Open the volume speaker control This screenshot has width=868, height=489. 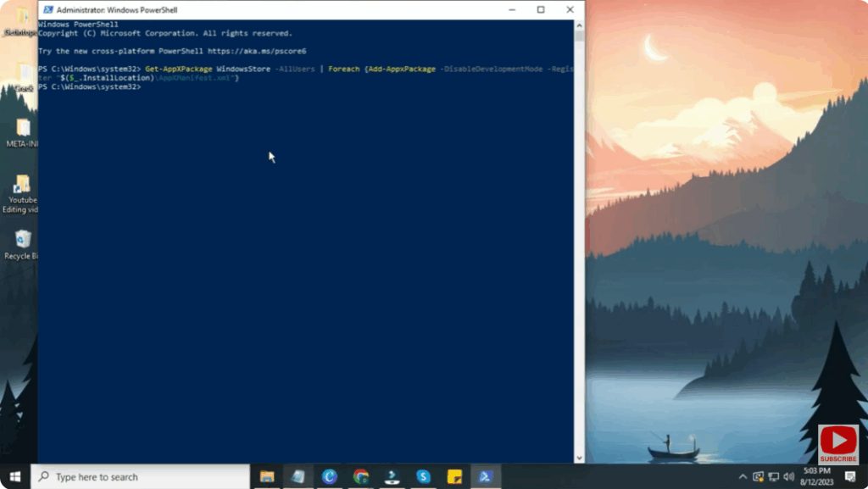[x=788, y=477]
